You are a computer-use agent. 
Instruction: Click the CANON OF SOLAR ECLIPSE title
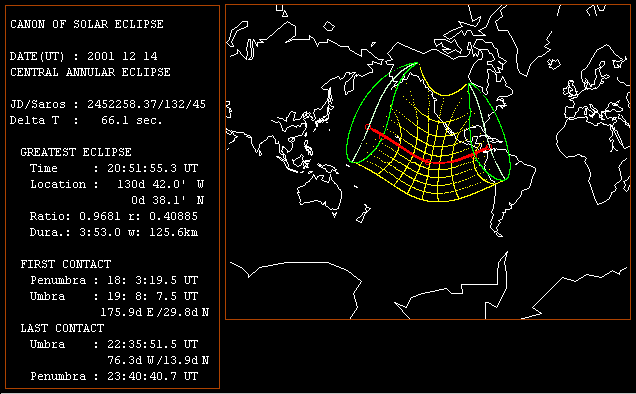click(x=87, y=24)
